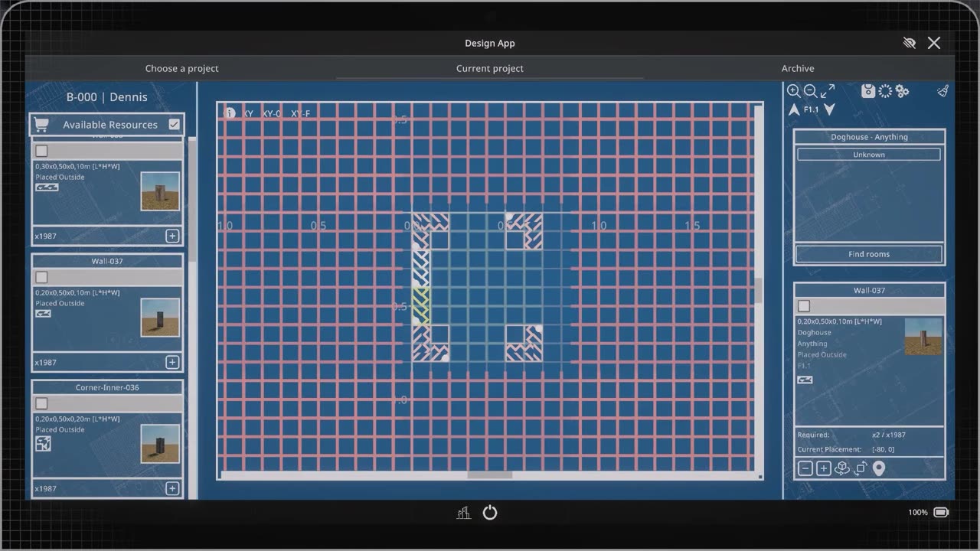Go down one floor from F1.1
The height and width of the screenshot is (551, 980).
(x=829, y=109)
